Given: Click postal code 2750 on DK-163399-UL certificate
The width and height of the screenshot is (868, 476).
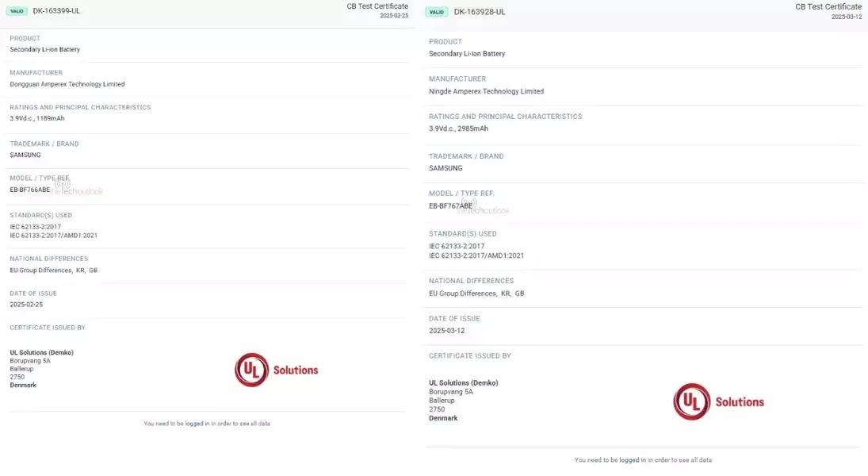Looking at the screenshot, I should click(x=17, y=377).
